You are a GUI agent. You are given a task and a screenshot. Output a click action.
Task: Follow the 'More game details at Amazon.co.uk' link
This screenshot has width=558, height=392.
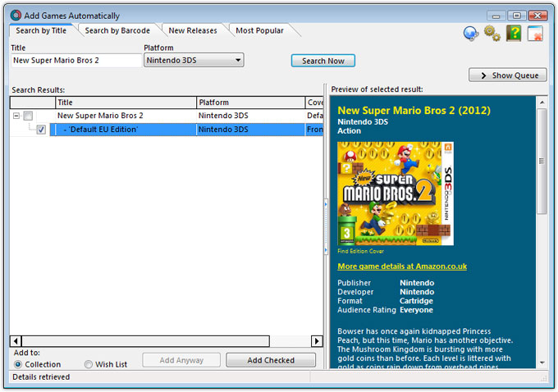[x=402, y=267]
